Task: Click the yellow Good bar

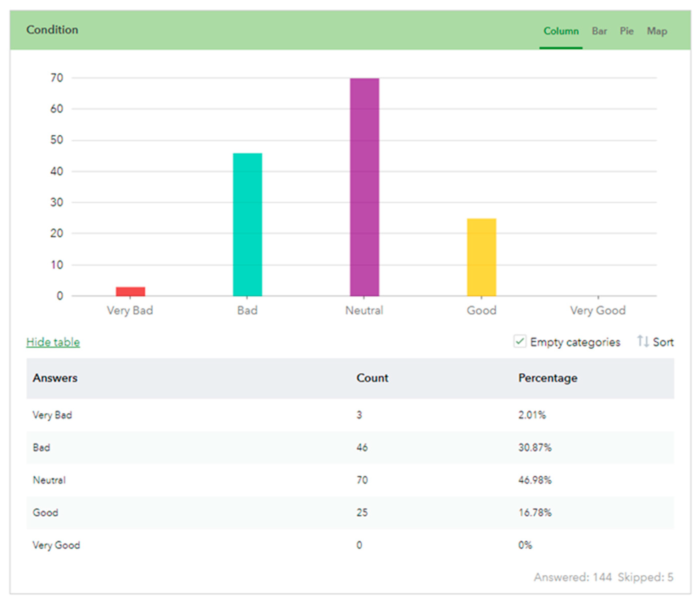Action: tap(481, 257)
